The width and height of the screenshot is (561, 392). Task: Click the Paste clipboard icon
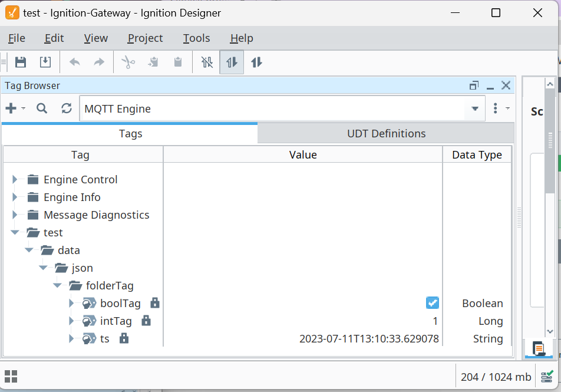pos(178,62)
